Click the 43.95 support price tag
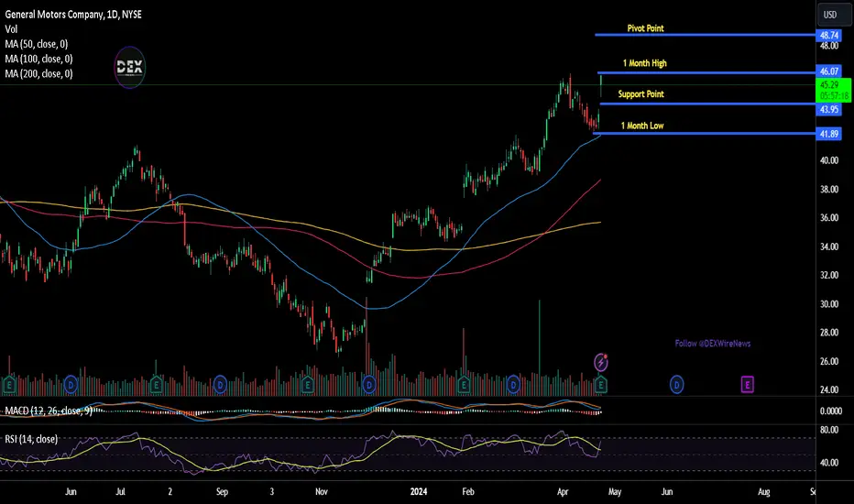This screenshot has width=854, height=504. tap(829, 110)
